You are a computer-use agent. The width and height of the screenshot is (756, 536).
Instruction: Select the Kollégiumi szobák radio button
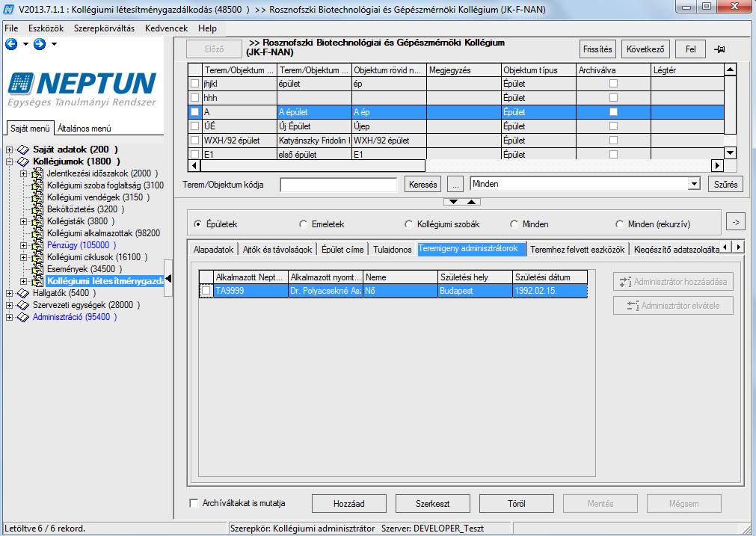408,224
